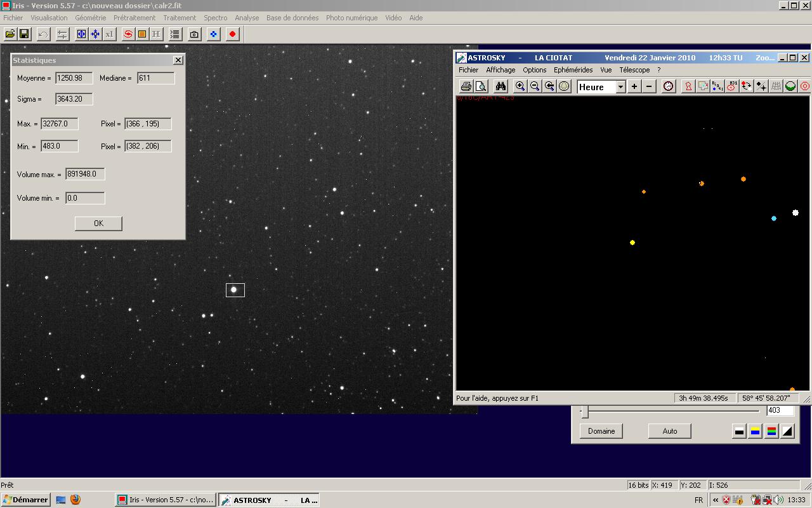Open print preview in Astrosky toolbar

481,86
